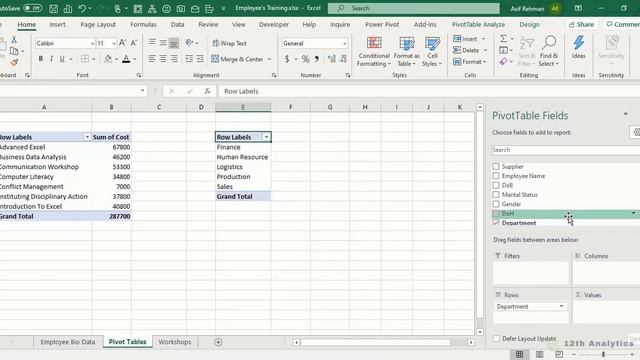The height and width of the screenshot is (360, 640).
Task: Click the Wrap Text button
Action: 229,43
